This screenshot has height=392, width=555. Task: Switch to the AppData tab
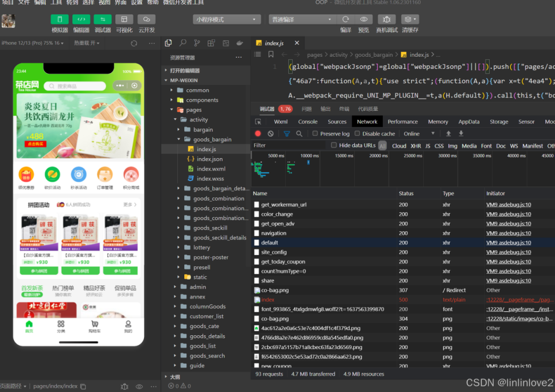tap(468, 121)
